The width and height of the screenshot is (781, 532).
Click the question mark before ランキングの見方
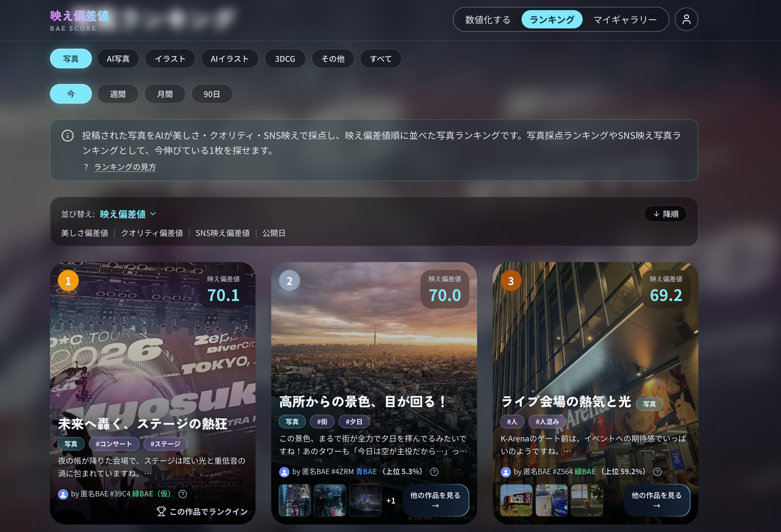tap(86, 167)
